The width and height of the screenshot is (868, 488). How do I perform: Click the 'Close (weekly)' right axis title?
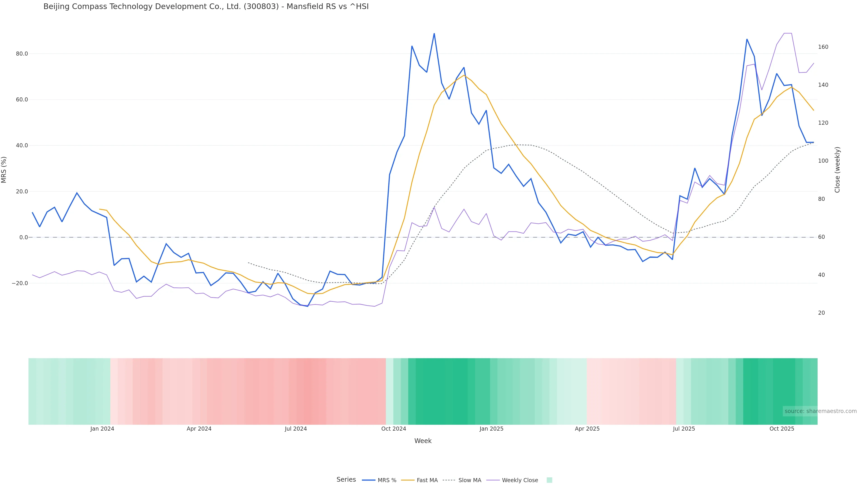(x=837, y=170)
